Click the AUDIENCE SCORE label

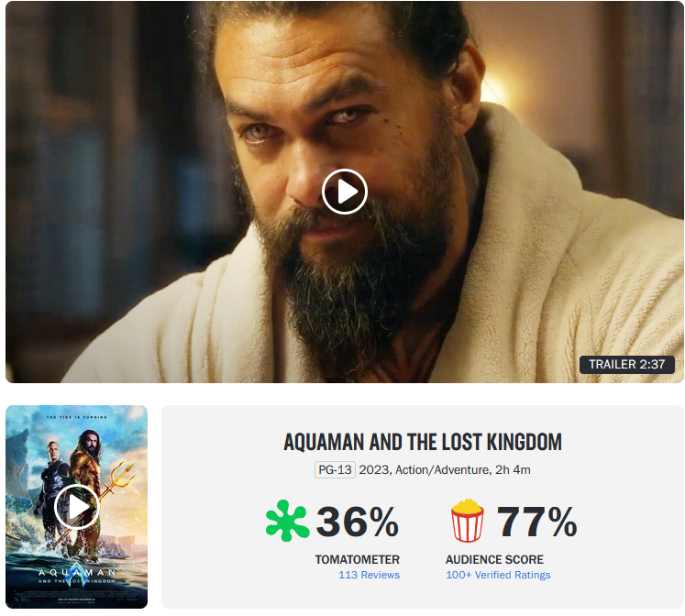pos(494,559)
